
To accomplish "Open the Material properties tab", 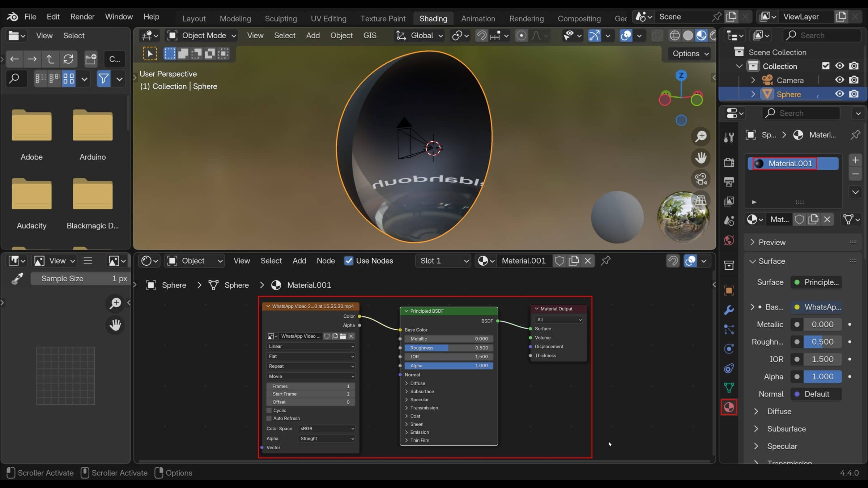I will tap(729, 407).
